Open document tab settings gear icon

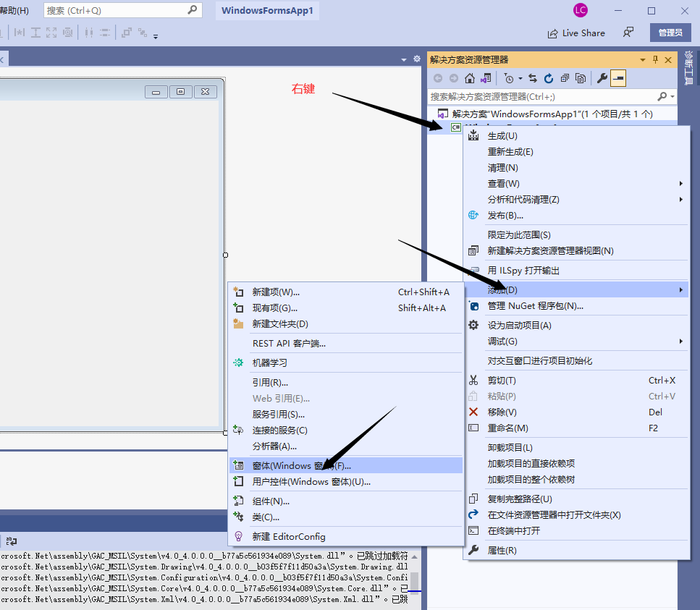pos(417,59)
